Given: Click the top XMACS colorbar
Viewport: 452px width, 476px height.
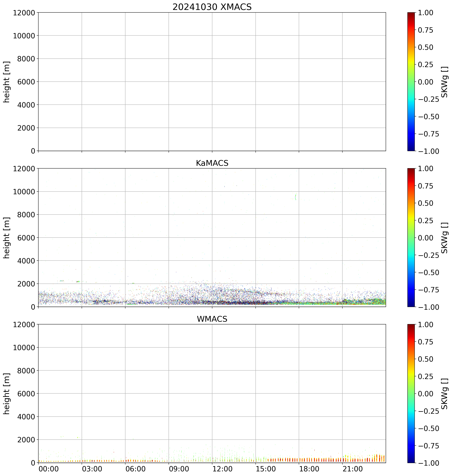Looking at the screenshot, I should click(411, 82).
